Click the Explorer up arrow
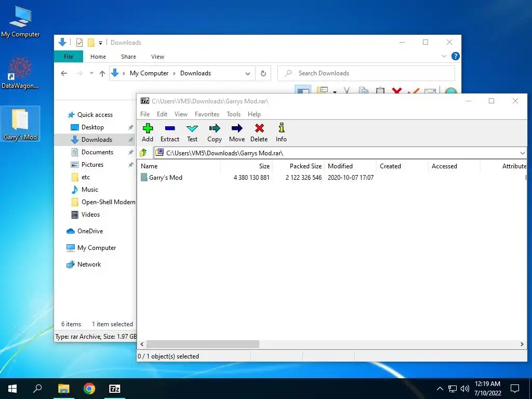The height and width of the screenshot is (399, 532). pos(102,73)
